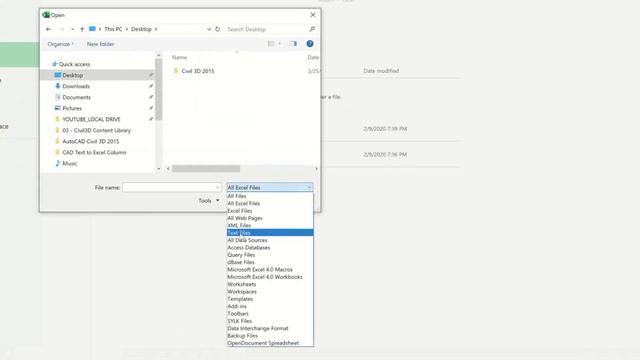640x360 pixels.
Task: Click Desktop in the address path
Action: pos(141,29)
